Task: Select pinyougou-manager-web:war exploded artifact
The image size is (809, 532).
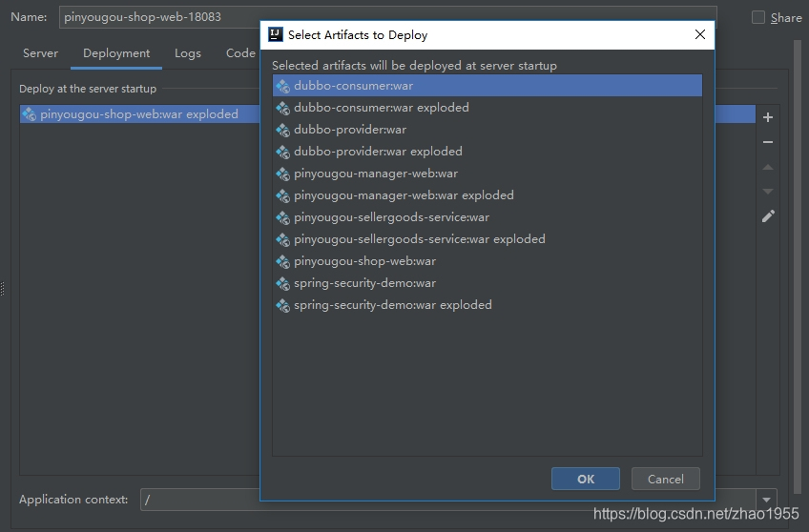Action: 487,195
